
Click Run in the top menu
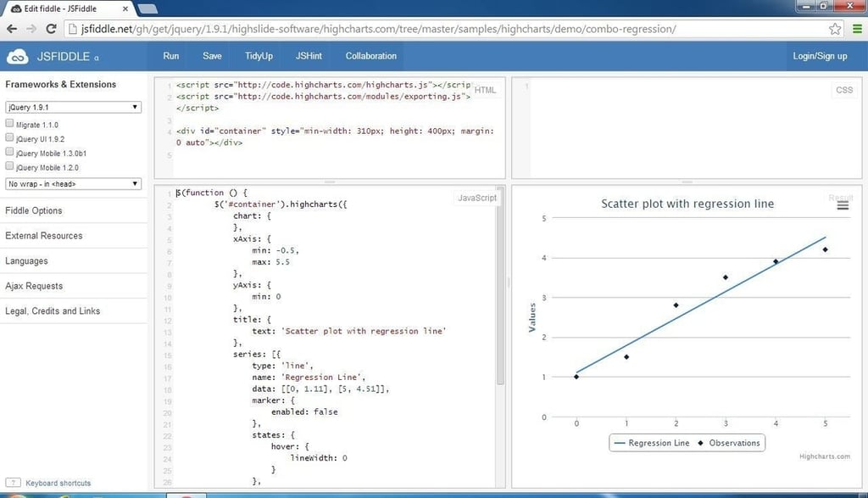click(171, 56)
